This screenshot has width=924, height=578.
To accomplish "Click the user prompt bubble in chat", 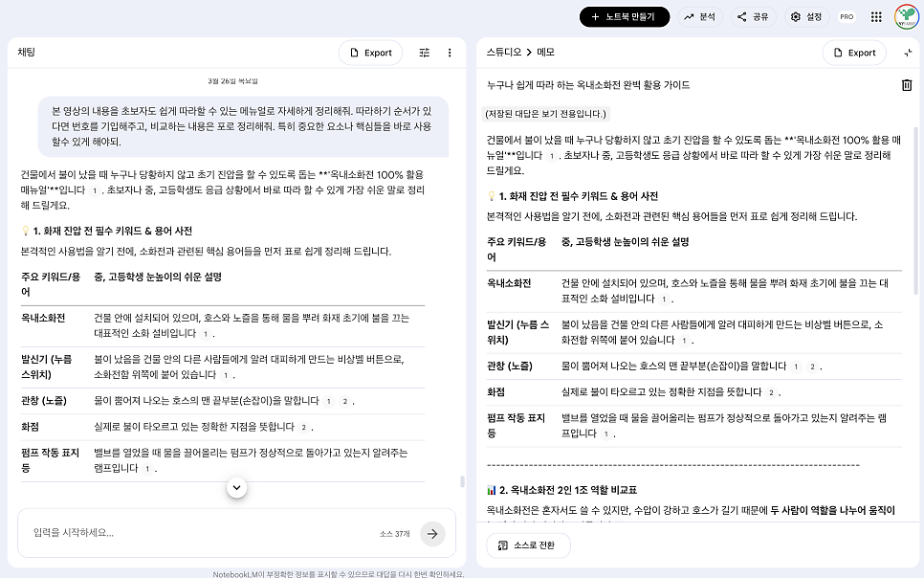I will (243, 126).
